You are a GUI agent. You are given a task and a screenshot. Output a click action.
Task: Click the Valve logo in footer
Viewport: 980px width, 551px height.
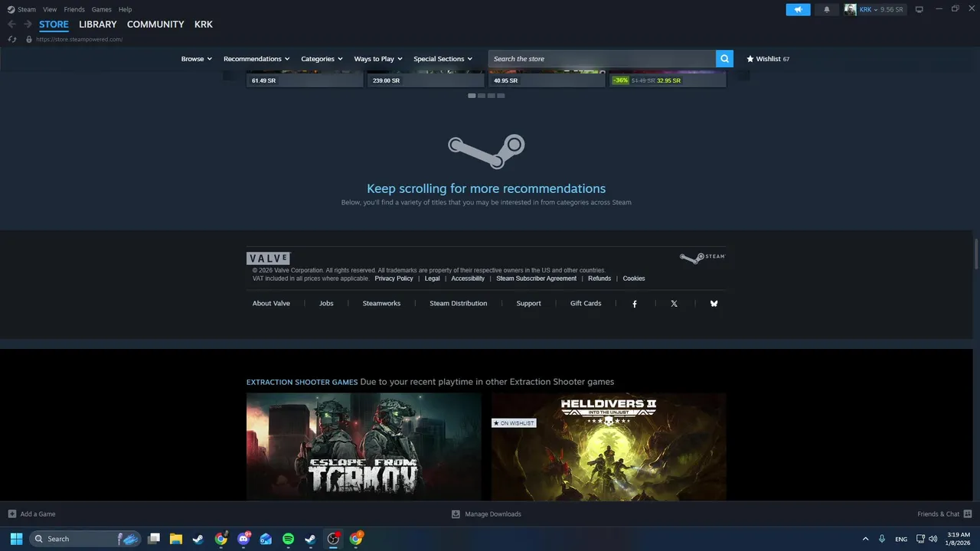coord(268,259)
